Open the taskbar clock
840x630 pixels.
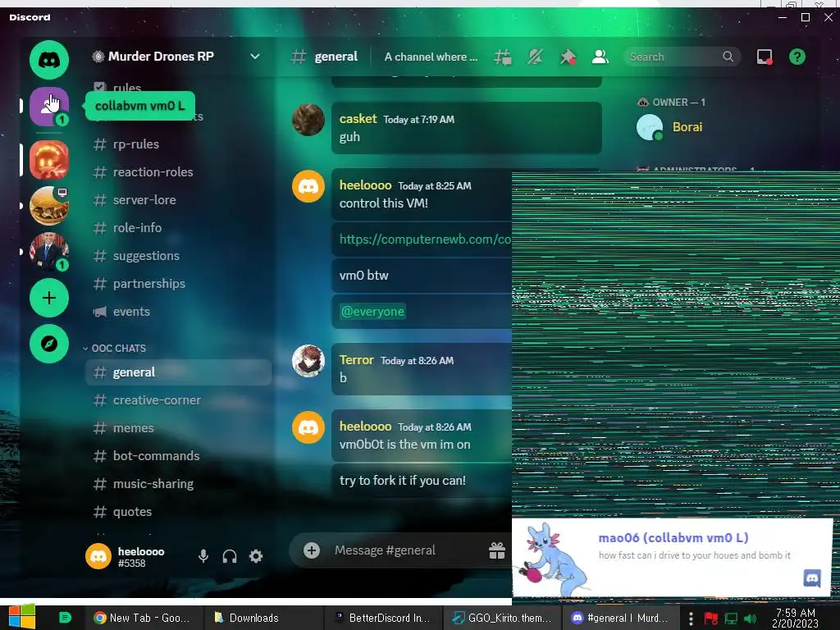point(795,619)
